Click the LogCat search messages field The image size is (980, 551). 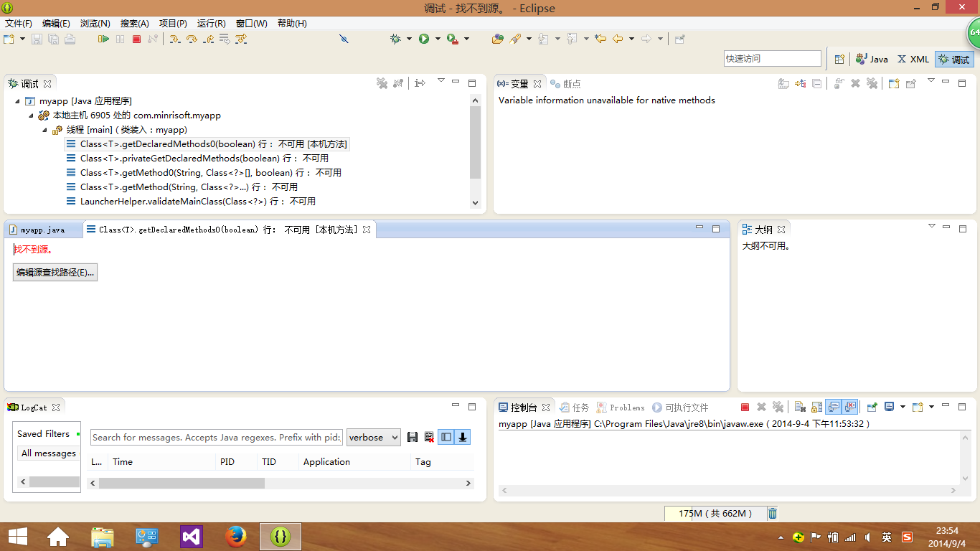pyautogui.click(x=217, y=437)
